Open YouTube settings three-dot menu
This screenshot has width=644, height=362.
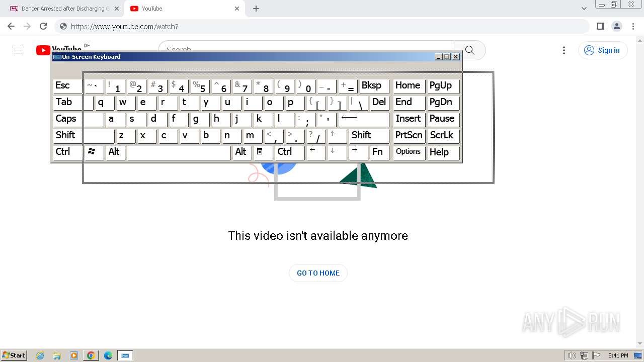click(564, 50)
